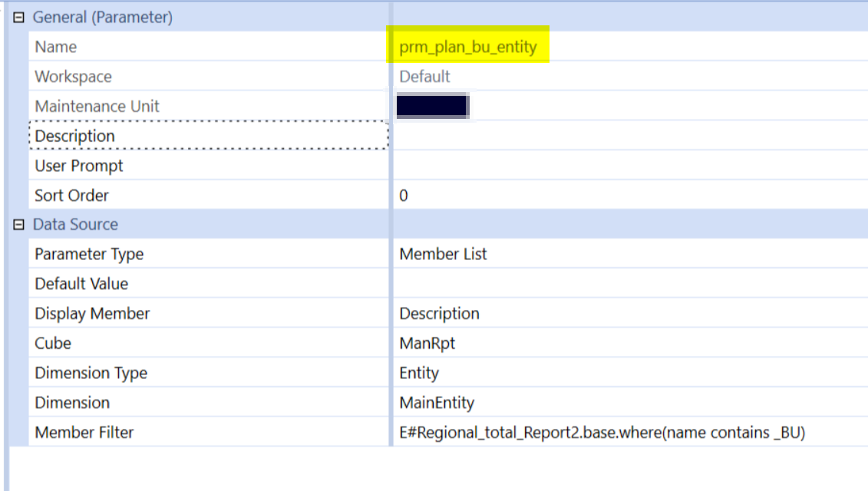Click the Sort Order value of 0
The height and width of the screenshot is (491, 868).
tap(401, 195)
